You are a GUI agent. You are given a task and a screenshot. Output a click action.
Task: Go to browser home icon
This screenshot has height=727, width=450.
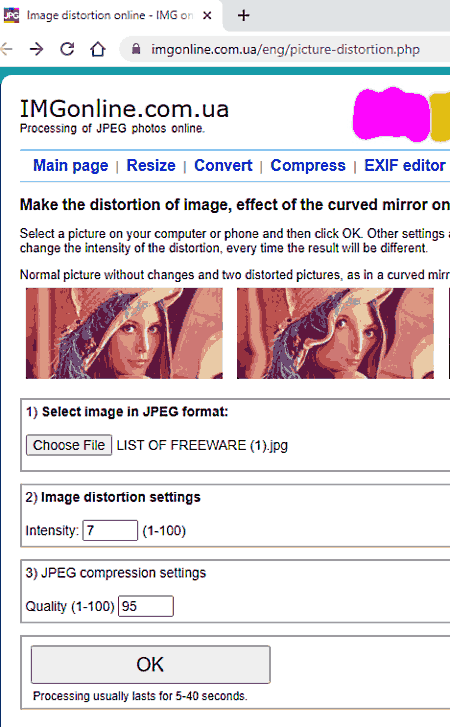[98, 49]
